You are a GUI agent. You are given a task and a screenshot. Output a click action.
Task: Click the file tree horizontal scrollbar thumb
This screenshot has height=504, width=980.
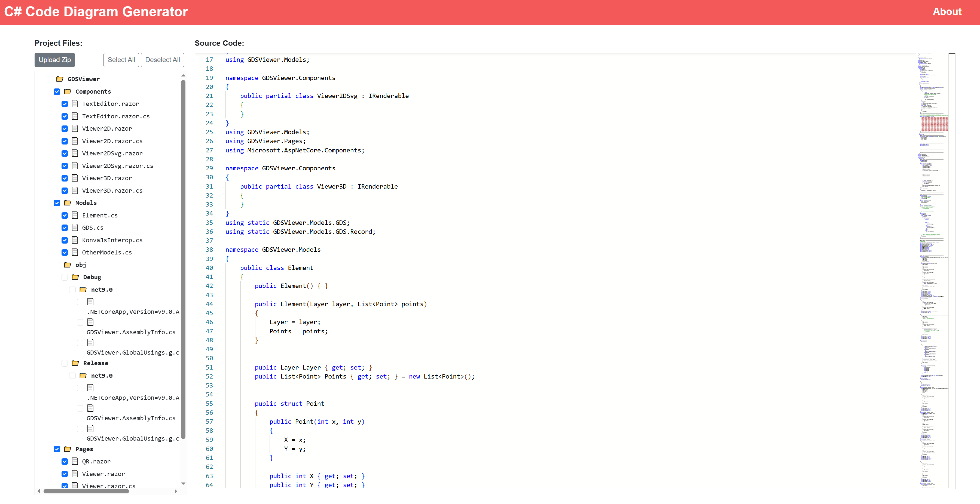(x=86, y=491)
